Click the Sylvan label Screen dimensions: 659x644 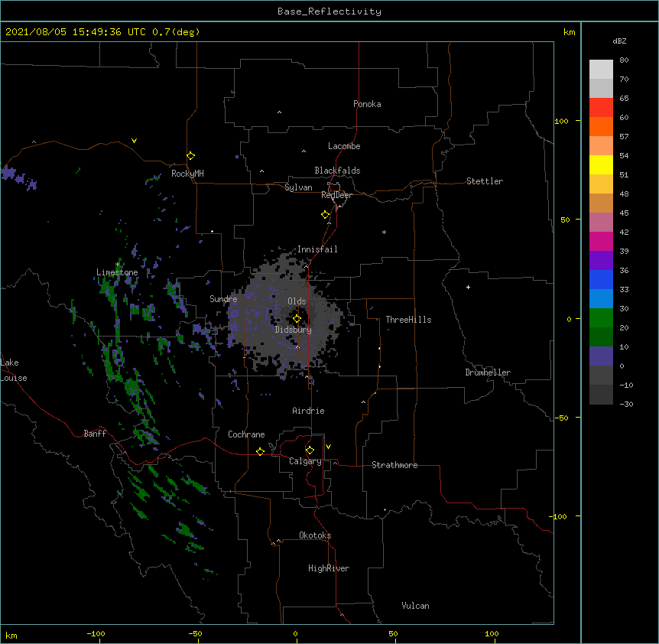[298, 187]
